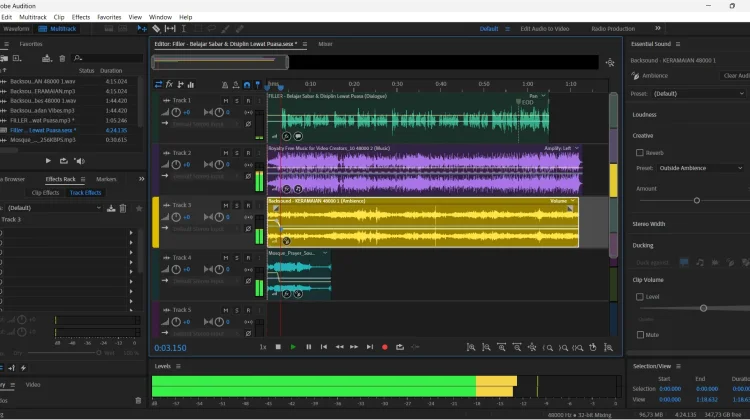Enable the Clip Volume Level checkbox

click(x=640, y=297)
